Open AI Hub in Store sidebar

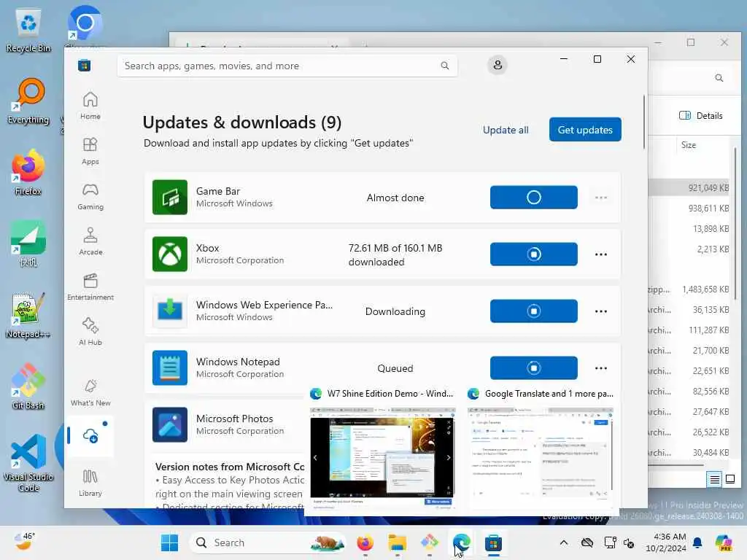[90, 332]
